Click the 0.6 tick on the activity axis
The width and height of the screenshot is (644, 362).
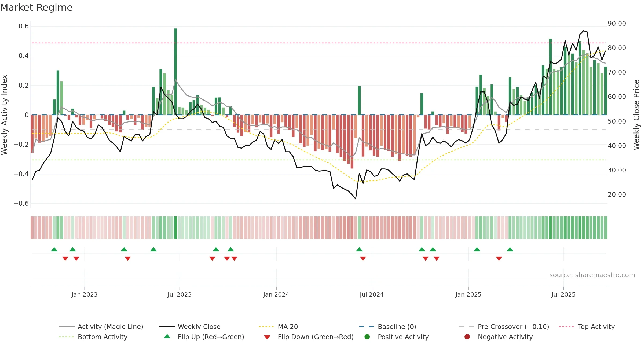[24, 26]
